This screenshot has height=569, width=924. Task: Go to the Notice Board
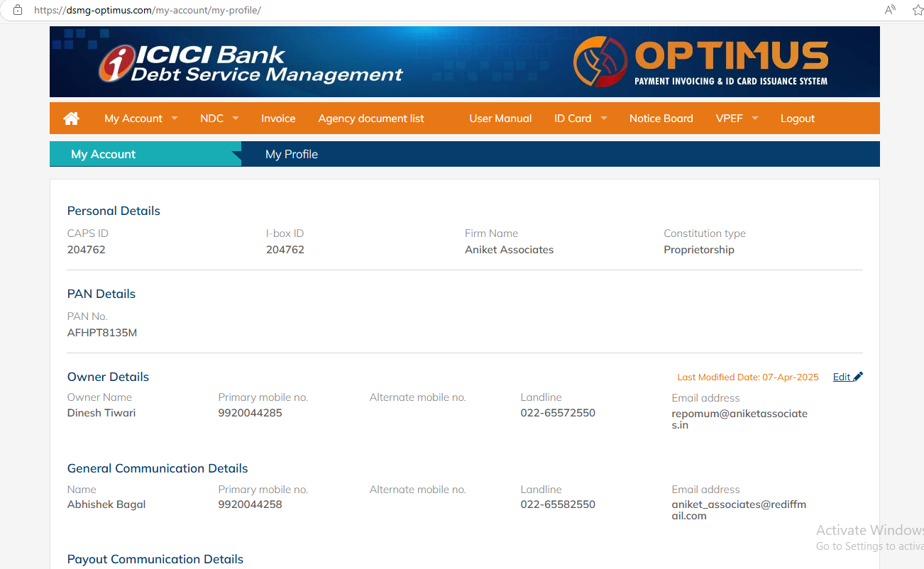click(x=661, y=118)
